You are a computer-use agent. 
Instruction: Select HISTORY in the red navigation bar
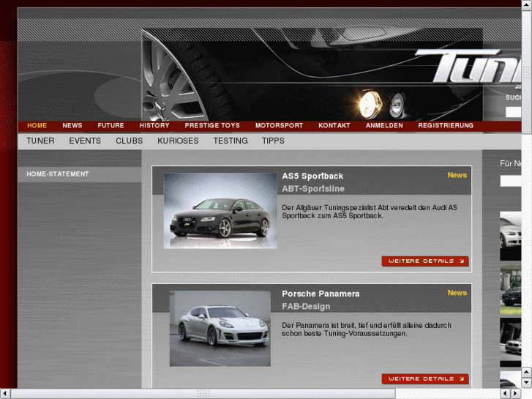coord(154,126)
